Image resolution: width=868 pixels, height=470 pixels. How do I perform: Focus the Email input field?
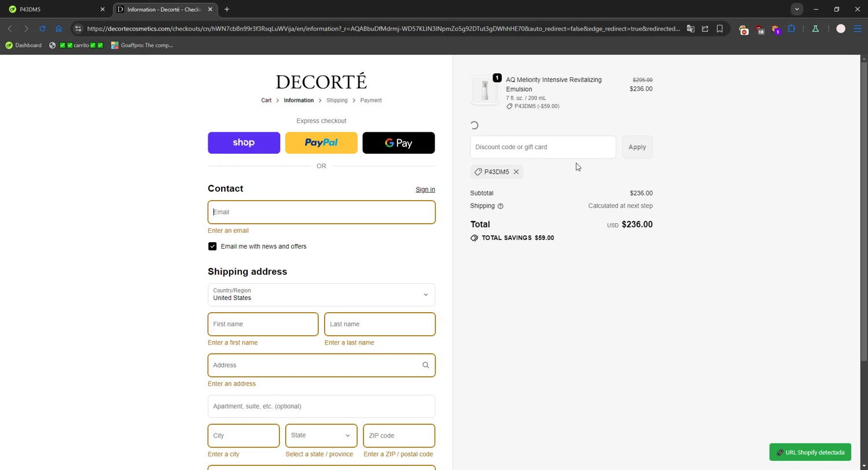pos(321,212)
